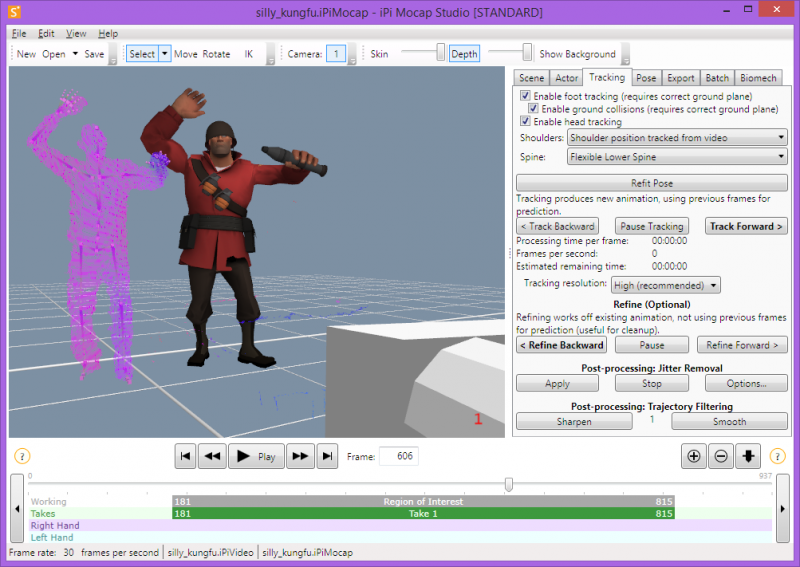Viewport: 800px width, 567px height.
Task: Toggle Show Background option
Action: pyautogui.click(x=578, y=54)
